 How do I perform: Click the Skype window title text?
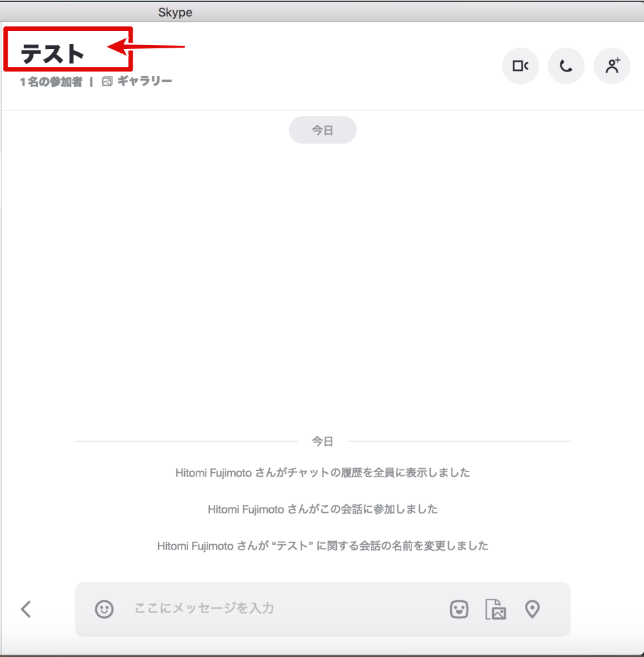pyautogui.click(x=175, y=12)
